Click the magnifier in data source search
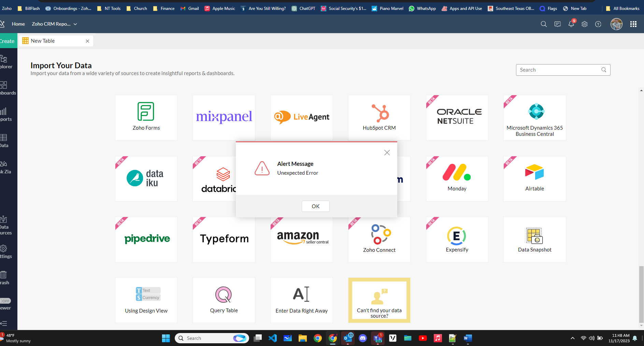The width and height of the screenshot is (644, 346). click(604, 70)
